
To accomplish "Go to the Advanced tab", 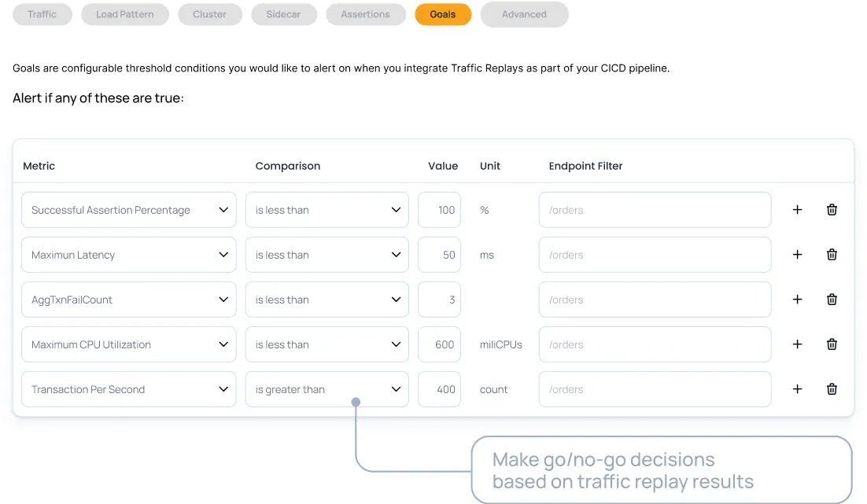I will click(524, 14).
